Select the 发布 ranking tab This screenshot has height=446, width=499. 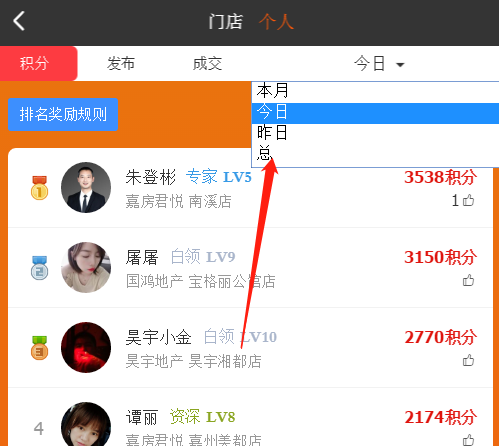[121, 63]
